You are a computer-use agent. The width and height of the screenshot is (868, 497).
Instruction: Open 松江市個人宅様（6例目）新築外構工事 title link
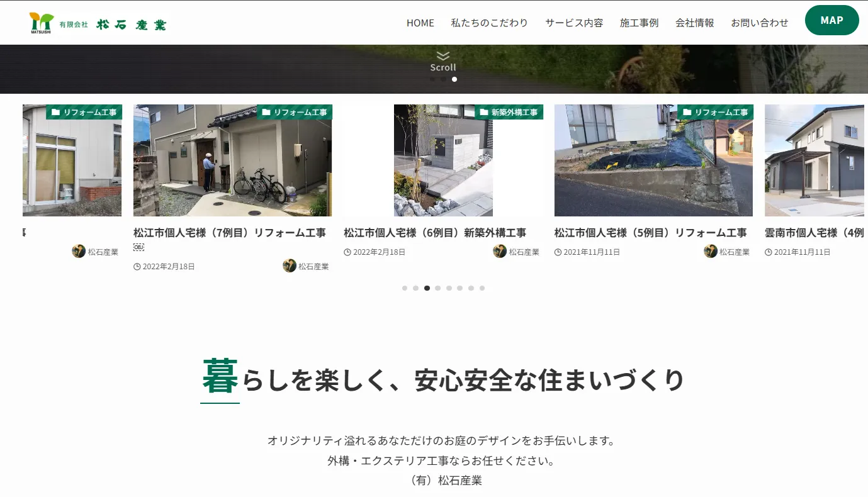click(x=435, y=233)
